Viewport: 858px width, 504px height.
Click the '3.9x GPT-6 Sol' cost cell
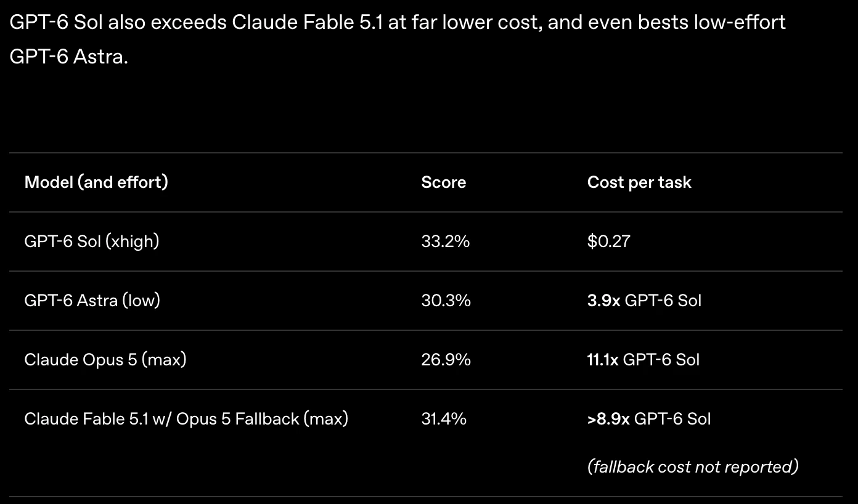point(645,300)
